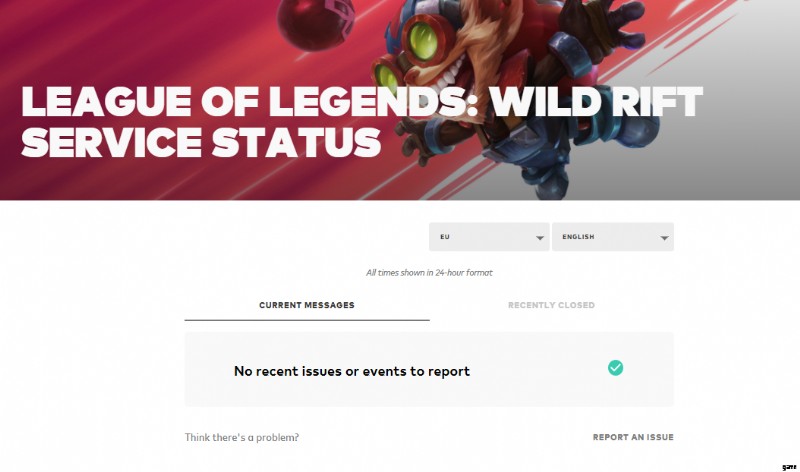Click the arrow on the English selector
Viewport: 800px width, 472px height.
click(664, 238)
